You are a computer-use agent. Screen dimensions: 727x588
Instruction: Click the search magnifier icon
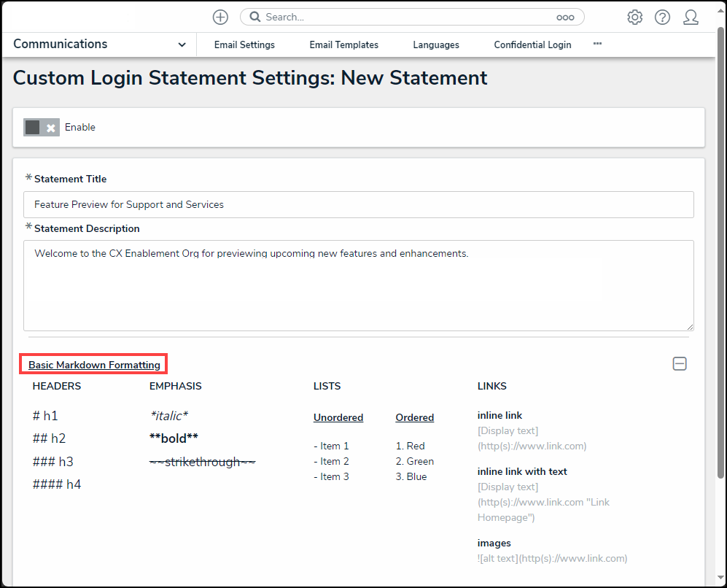click(255, 17)
